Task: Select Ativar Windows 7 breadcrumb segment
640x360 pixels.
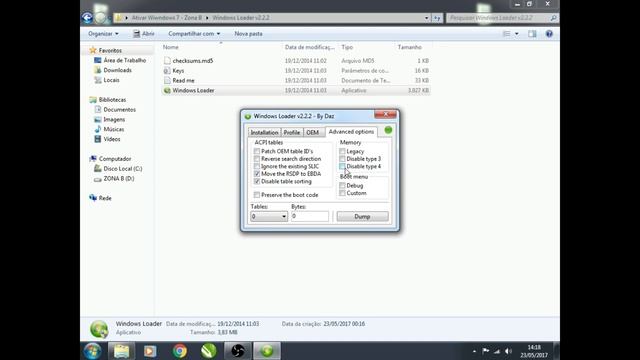Action: coord(167,18)
